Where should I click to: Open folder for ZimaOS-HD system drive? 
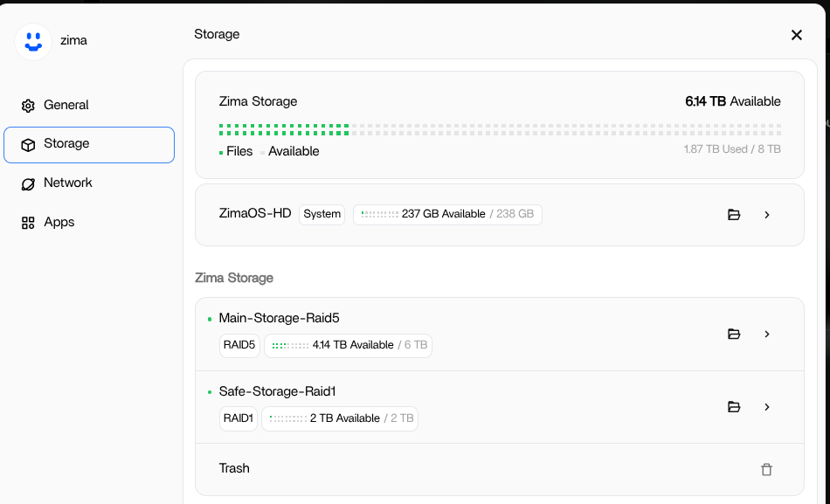734,215
